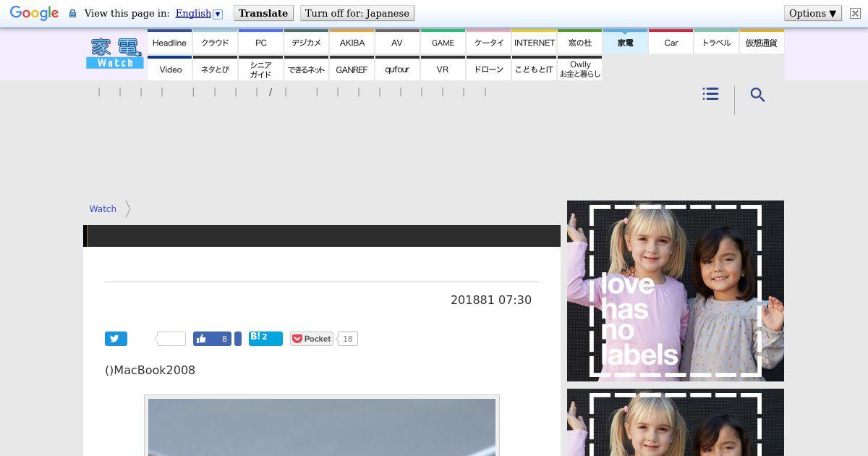The width and height of the screenshot is (868, 456).
Task: Open the デジカメ tab
Action: click(x=306, y=42)
